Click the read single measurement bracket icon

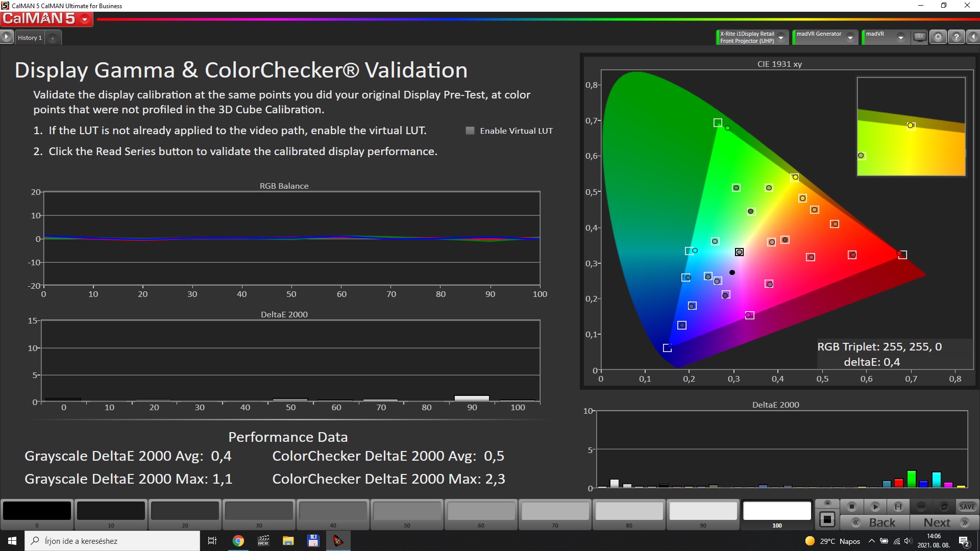[898, 507]
